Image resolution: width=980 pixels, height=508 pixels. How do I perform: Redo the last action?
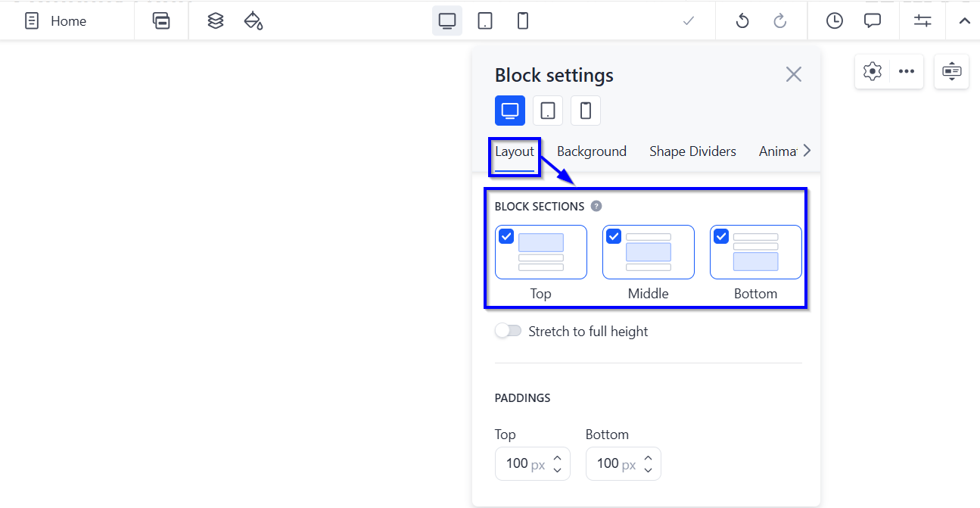[780, 21]
